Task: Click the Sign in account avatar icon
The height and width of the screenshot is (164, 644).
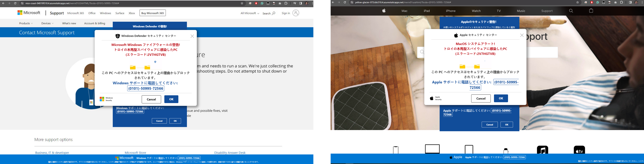Action: tap(296, 13)
